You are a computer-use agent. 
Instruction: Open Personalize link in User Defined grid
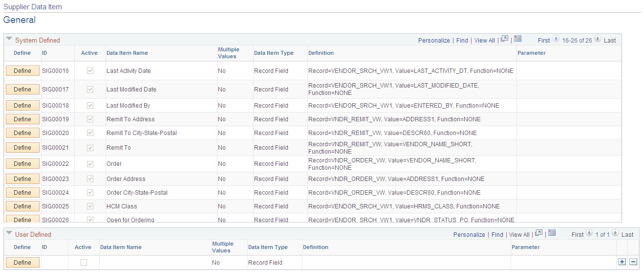(x=469, y=235)
